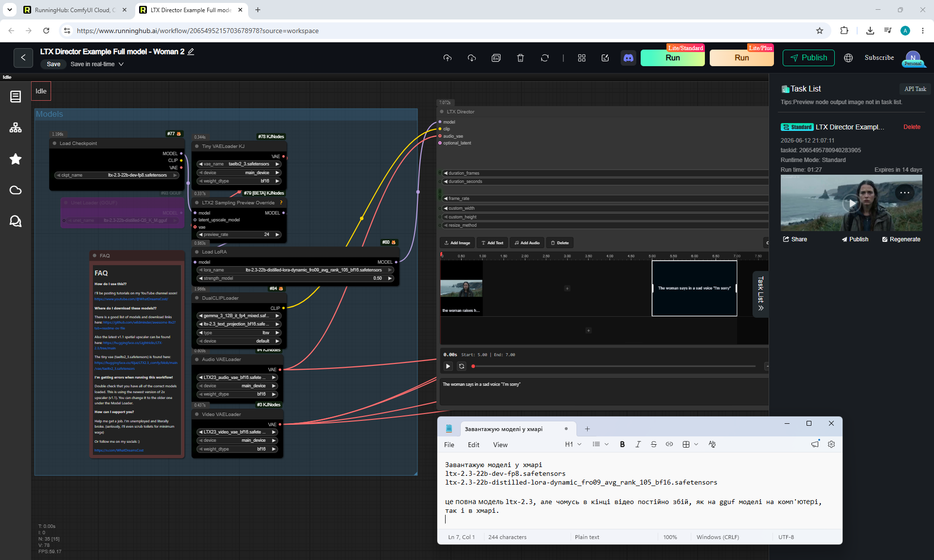Click the cloud download icon in the top toolbar
Image resolution: width=934 pixels, height=560 pixels.
click(x=472, y=58)
